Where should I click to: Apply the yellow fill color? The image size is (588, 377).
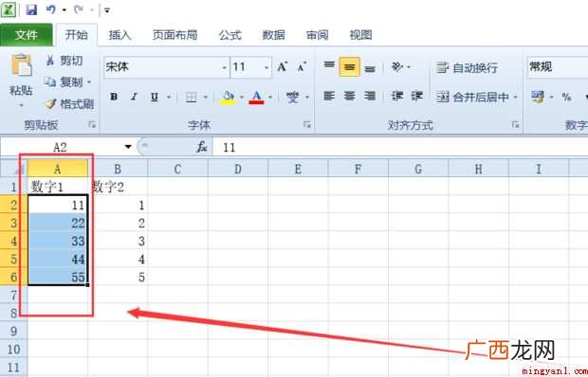(228, 98)
